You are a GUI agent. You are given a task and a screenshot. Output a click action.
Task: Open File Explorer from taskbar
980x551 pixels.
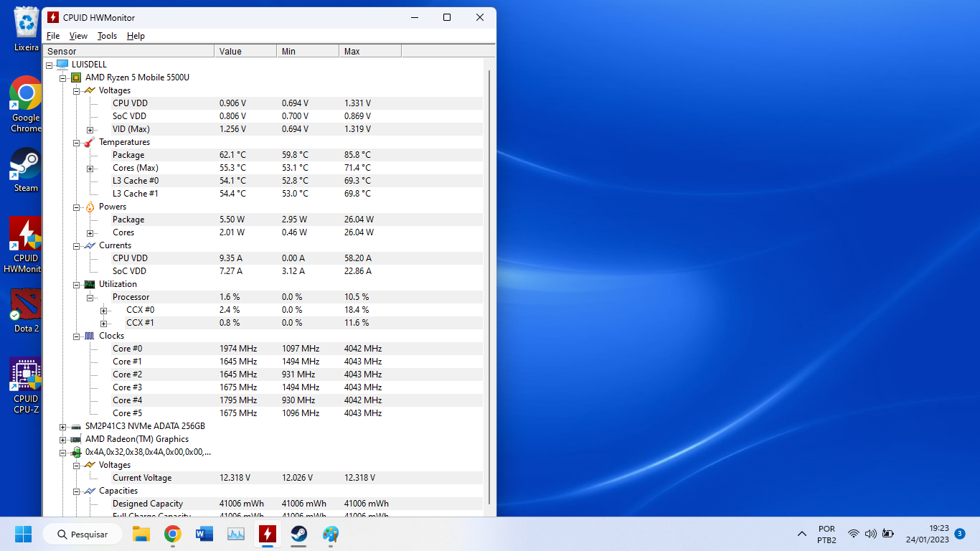(141, 534)
